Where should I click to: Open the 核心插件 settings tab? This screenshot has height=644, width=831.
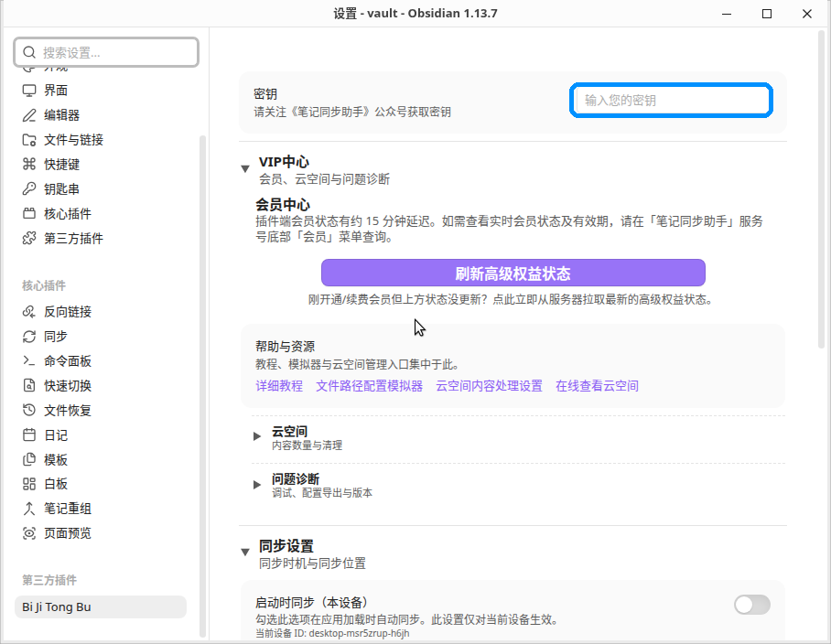tap(101, 213)
